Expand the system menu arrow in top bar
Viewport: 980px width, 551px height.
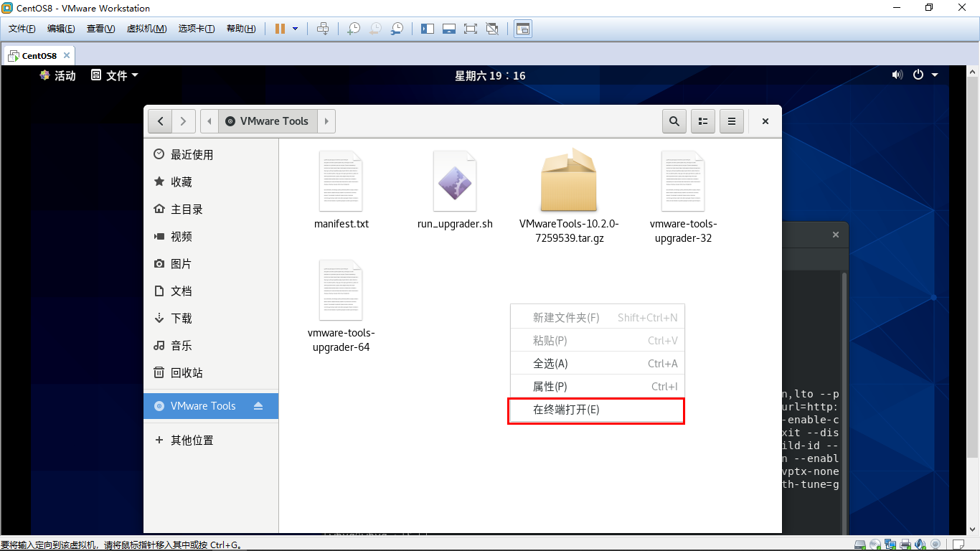935,75
